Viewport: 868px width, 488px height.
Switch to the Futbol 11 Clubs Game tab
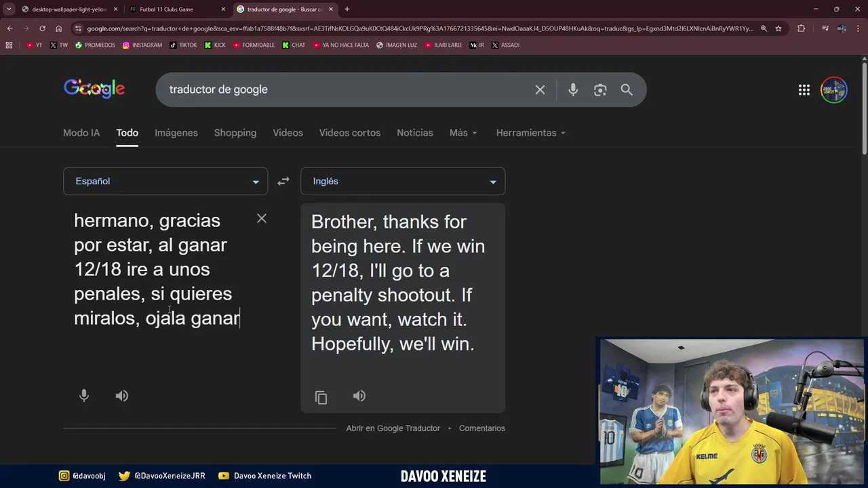(176, 9)
